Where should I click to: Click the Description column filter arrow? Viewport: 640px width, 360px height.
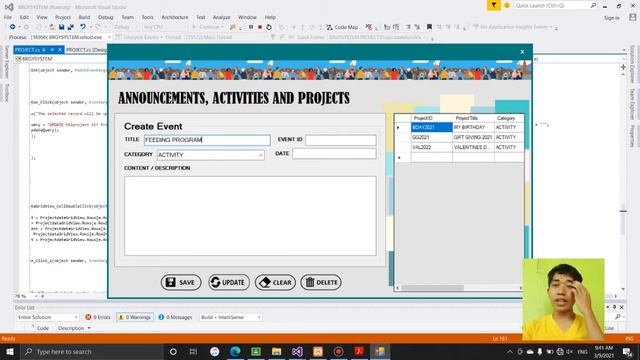click(89, 328)
